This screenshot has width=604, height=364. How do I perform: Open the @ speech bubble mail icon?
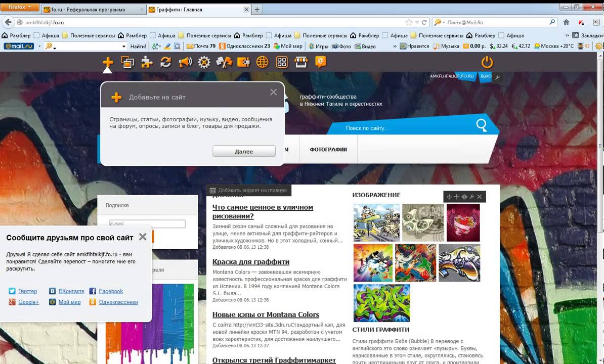pos(321,62)
